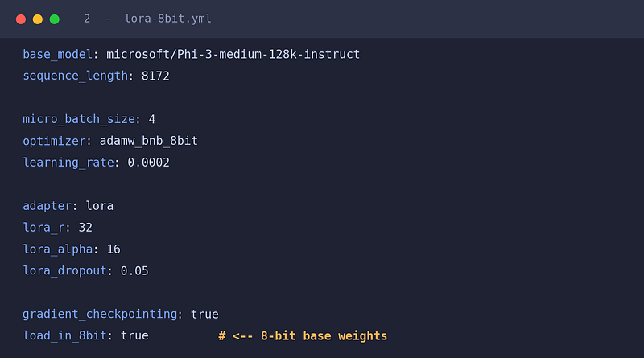This screenshot has width=644, height=358.
Task: Click the adapter key
Action: point(47,206)
